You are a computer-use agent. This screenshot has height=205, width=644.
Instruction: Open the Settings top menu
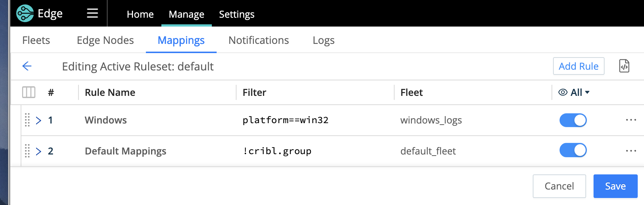[237, 14]
